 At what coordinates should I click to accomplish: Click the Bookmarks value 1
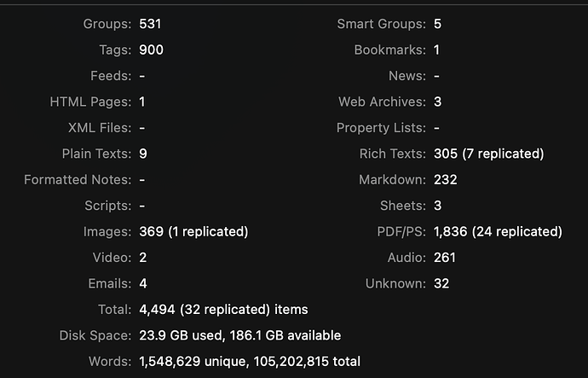point(436,50)
